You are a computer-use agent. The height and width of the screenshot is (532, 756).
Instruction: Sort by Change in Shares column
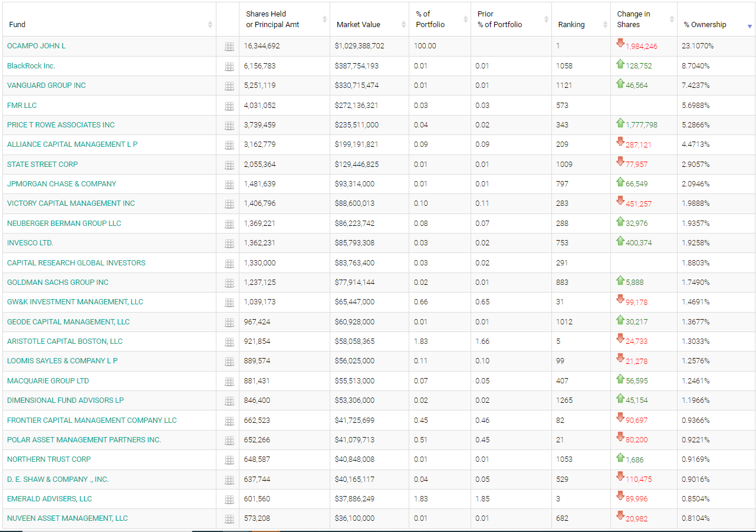coord(644,19)
